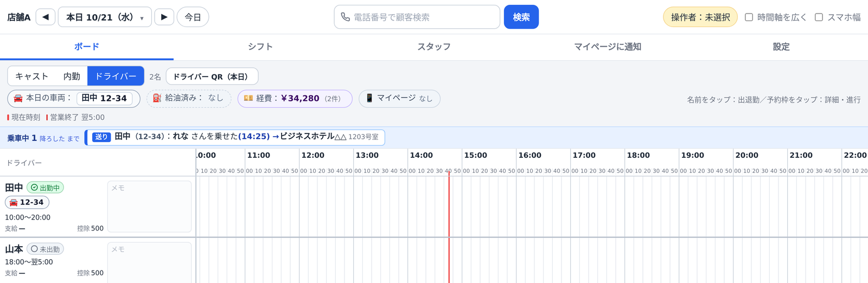
Task: Switch to the スタッフ tab
Action: tap(434, 47)
